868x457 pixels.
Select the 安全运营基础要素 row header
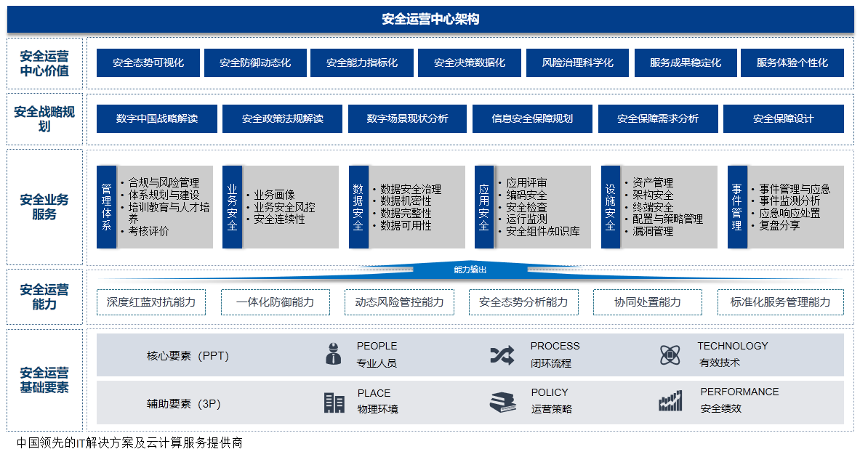[44, 380]
